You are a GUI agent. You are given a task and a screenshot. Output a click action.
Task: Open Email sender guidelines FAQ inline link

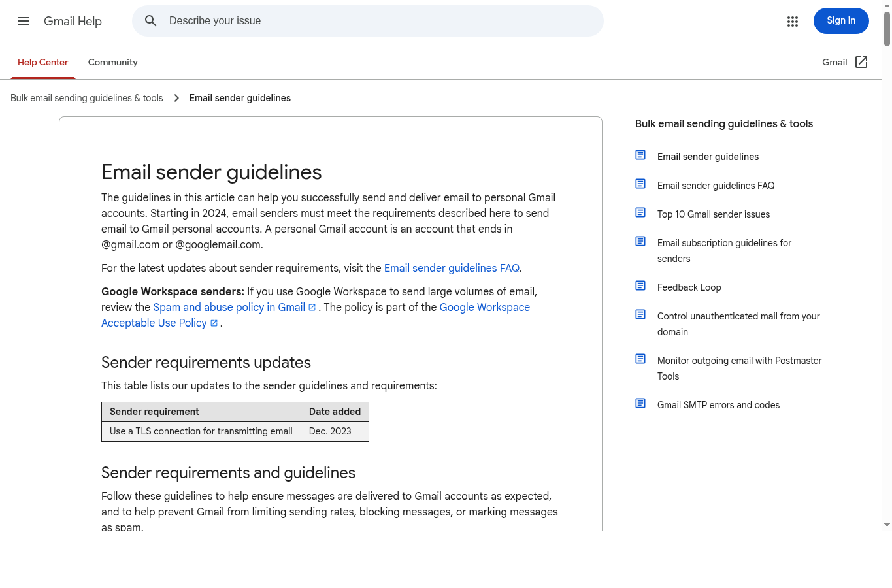pyautogui.click(x=452, y=268)
